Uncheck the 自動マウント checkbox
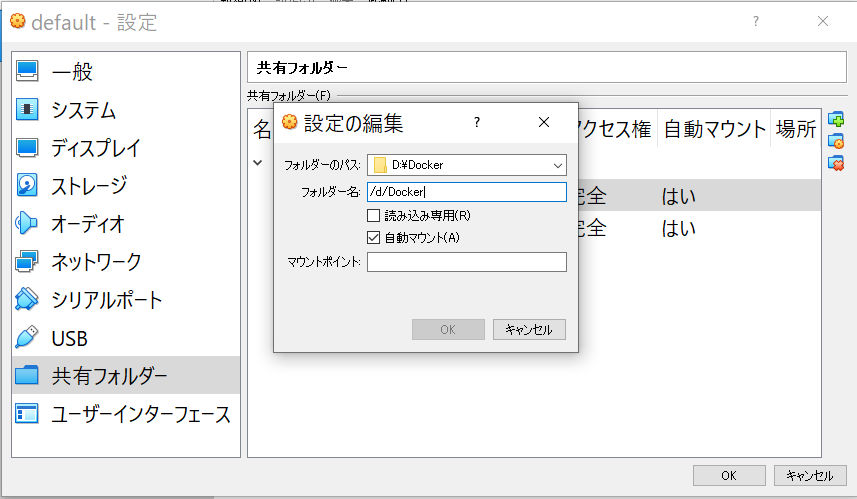This screenshot has height=499, width=857. coord(374,238)
